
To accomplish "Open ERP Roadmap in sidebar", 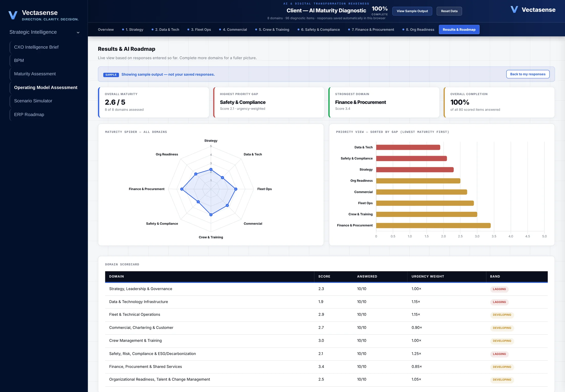I will point(29,114).
